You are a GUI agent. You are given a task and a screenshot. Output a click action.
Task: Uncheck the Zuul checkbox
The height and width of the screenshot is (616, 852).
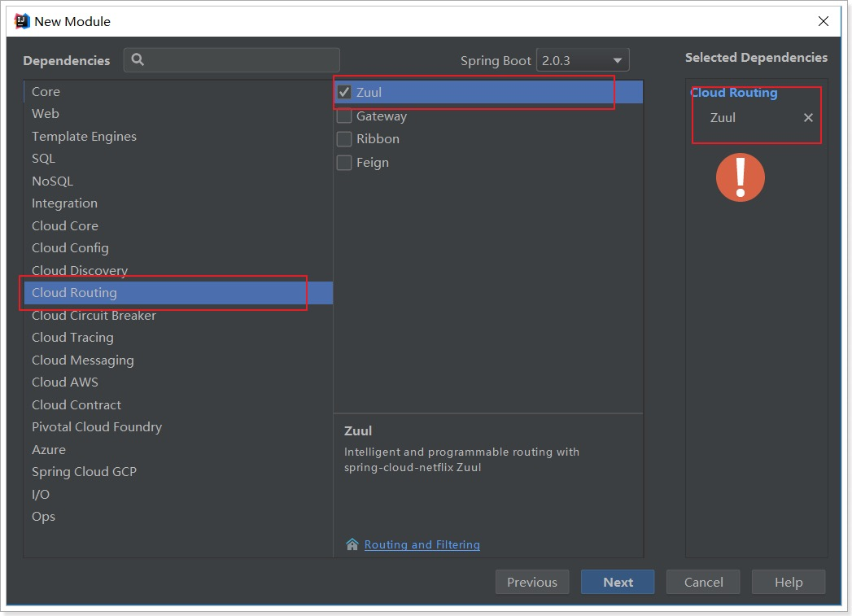(344, 92)
